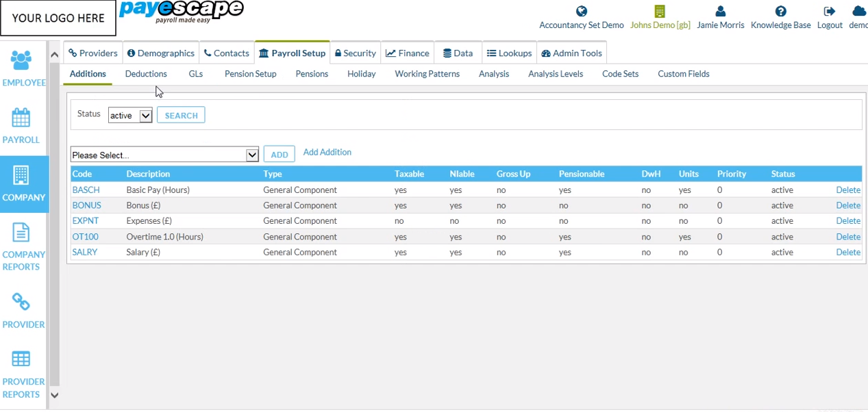
Task: Click the SEARCH button
Action: tap(181, 115)
